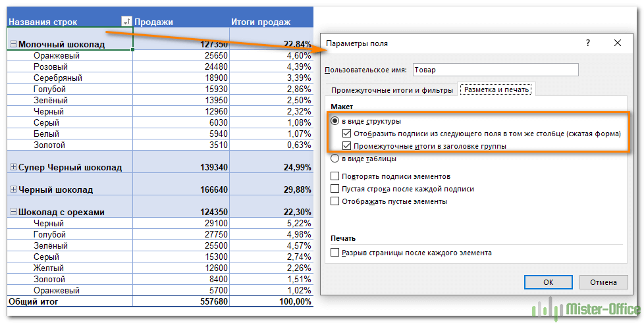644x323 pixels.
Task: Open the Разметка и печать tab
Action: tap(497, 89)
